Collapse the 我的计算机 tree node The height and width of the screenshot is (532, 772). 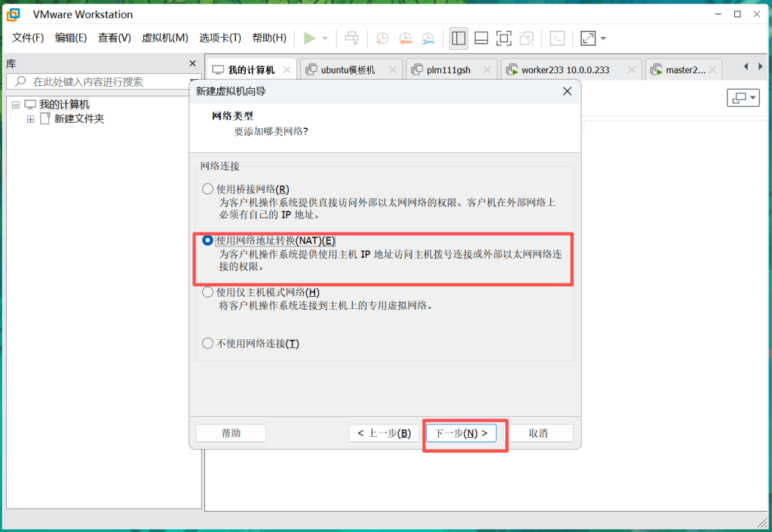(16, 105)
